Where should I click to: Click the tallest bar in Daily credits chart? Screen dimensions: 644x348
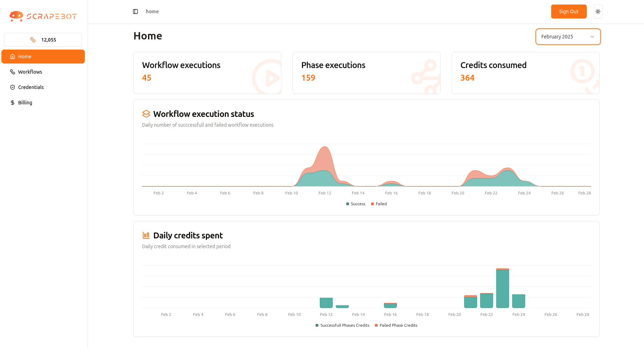(x=502, y=288)
